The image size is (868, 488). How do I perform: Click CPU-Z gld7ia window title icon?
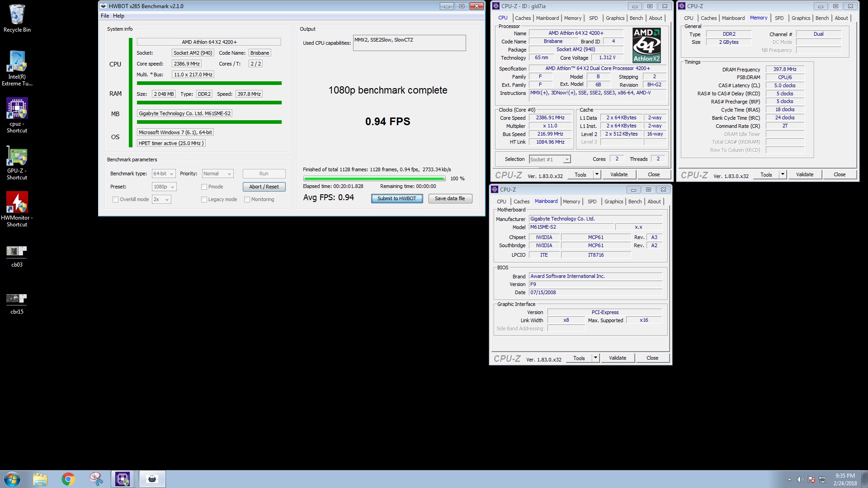pyautogui.click(x=496, y=6)
